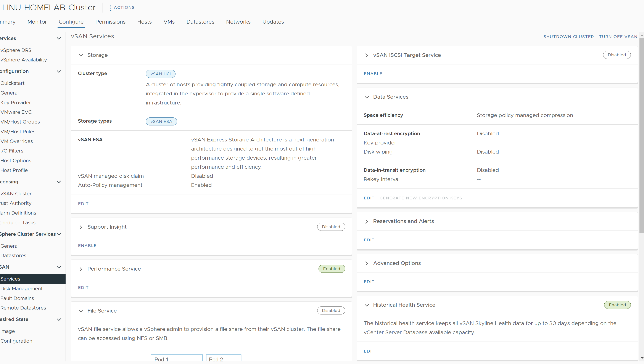Open VMware EVC in sidebar
Image resolution: width=644 pixels, height=364 pixels.
point(16,112)
